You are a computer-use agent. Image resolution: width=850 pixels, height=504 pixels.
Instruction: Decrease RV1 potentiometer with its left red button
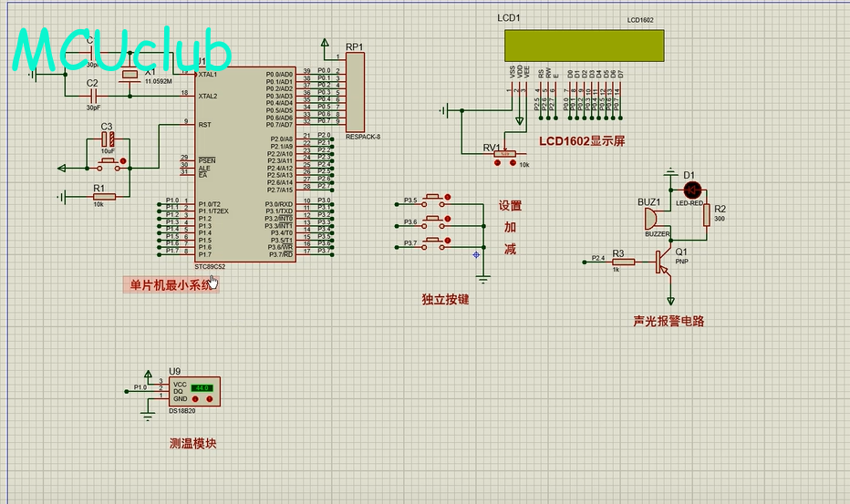pos(498,162)
